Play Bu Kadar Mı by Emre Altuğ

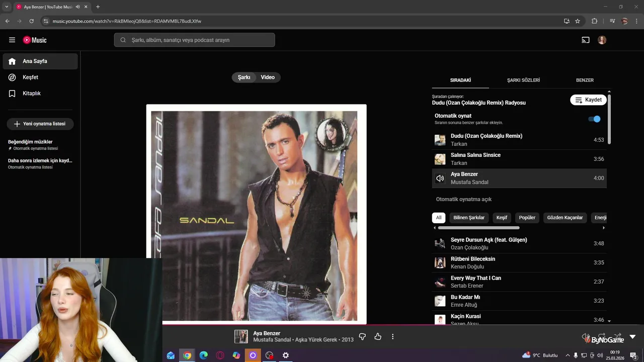[x=519, y=301]
